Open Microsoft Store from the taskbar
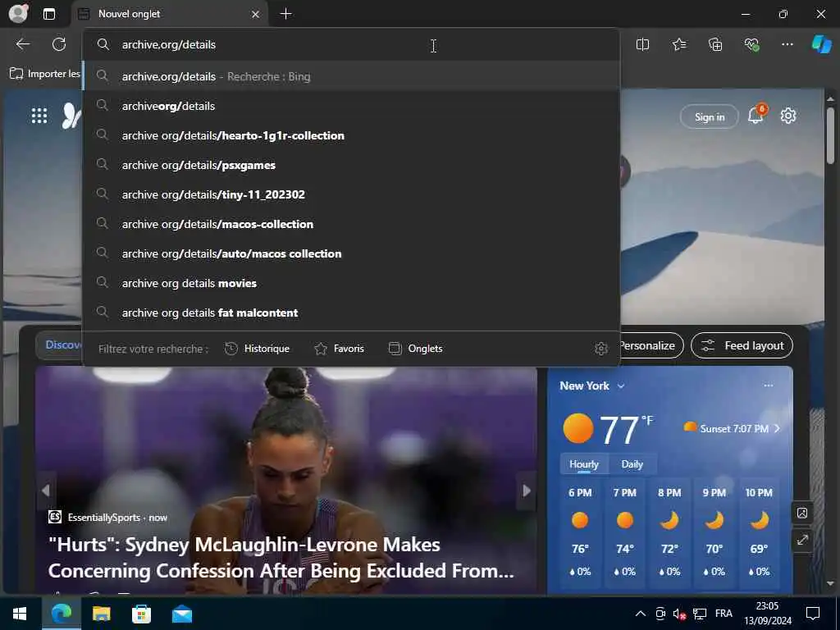Image resolution: width=840 pixels, height=630 pixels. coord(141,614)
